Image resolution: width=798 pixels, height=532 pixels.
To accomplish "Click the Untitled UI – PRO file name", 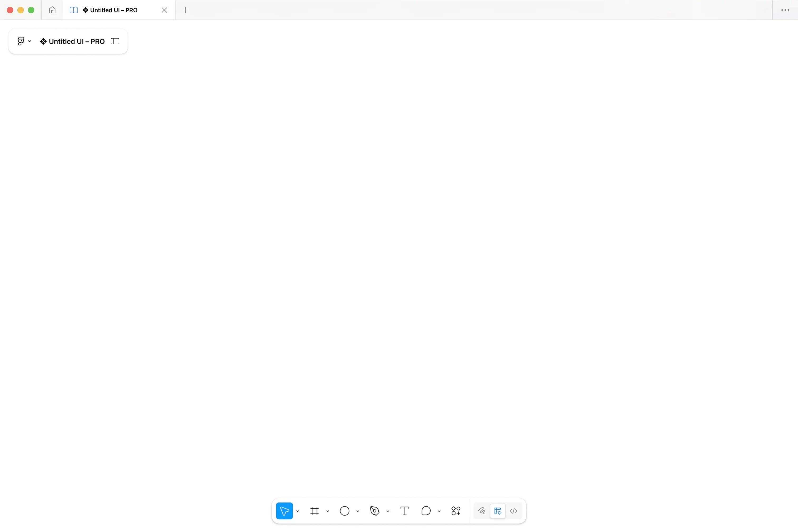I will click(76, 41).
